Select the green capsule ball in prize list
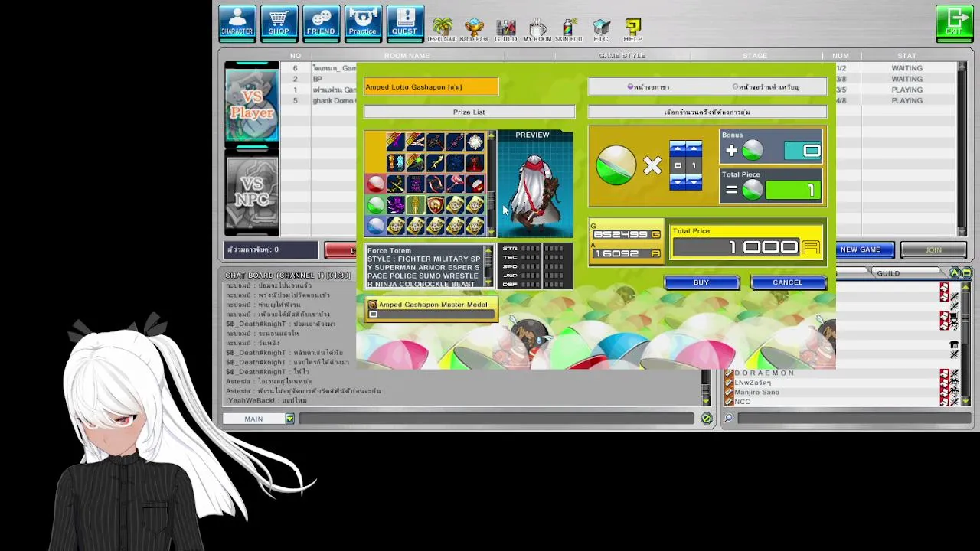 pos(375,204)
